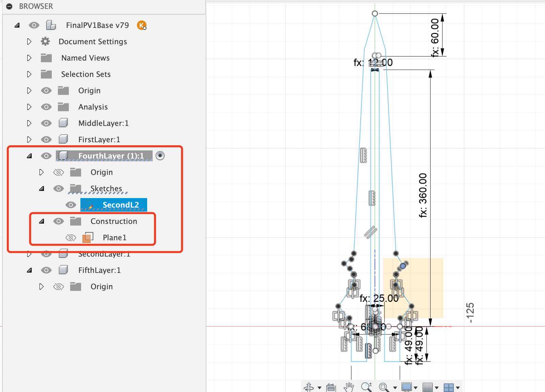Click the Selection Sets folder icon
Viewport: 545px width, 392px height.
[x=46, y=74]
